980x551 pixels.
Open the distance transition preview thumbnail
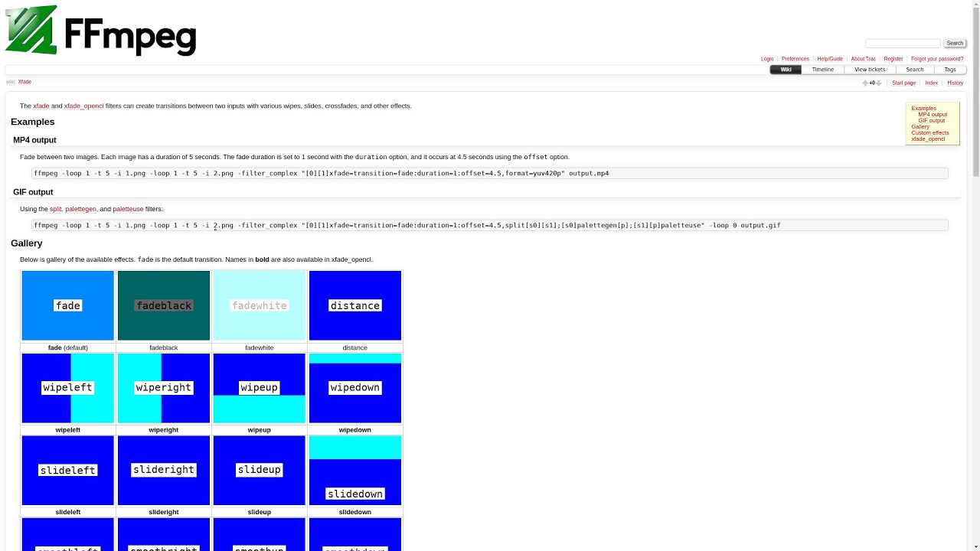point(355,305)
